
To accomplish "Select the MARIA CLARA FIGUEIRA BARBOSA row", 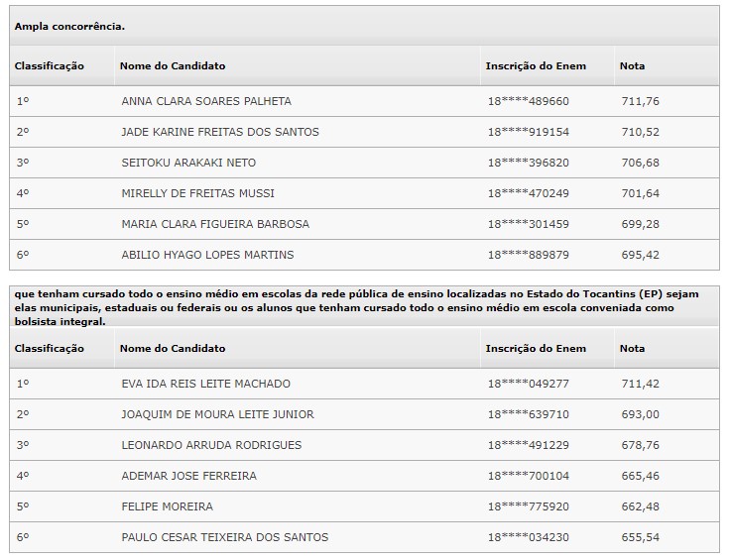I will pos(364,224).
